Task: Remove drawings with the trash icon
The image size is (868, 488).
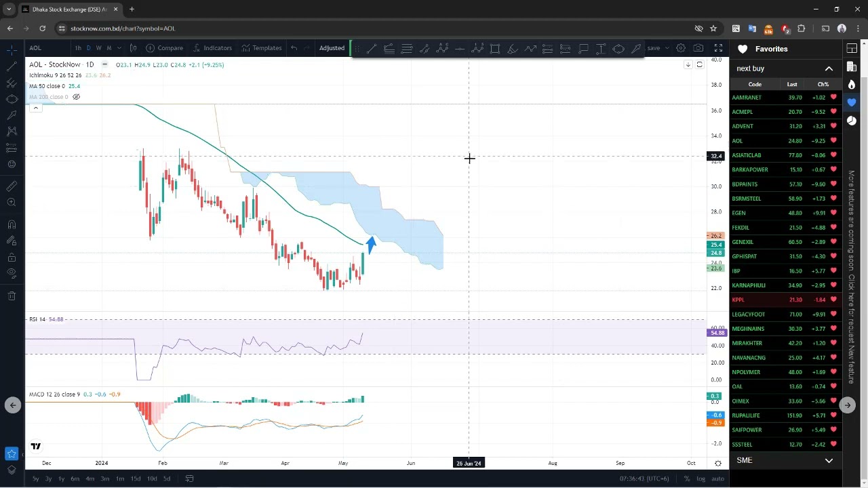Action: tap(12, 296)
